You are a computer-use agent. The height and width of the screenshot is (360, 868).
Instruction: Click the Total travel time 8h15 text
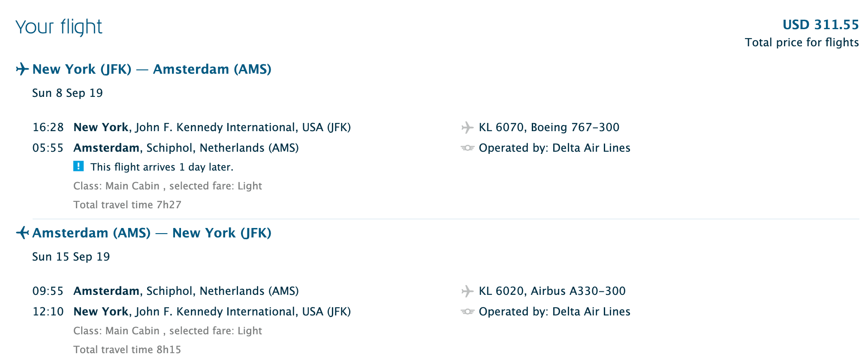[x=127, y=350]
